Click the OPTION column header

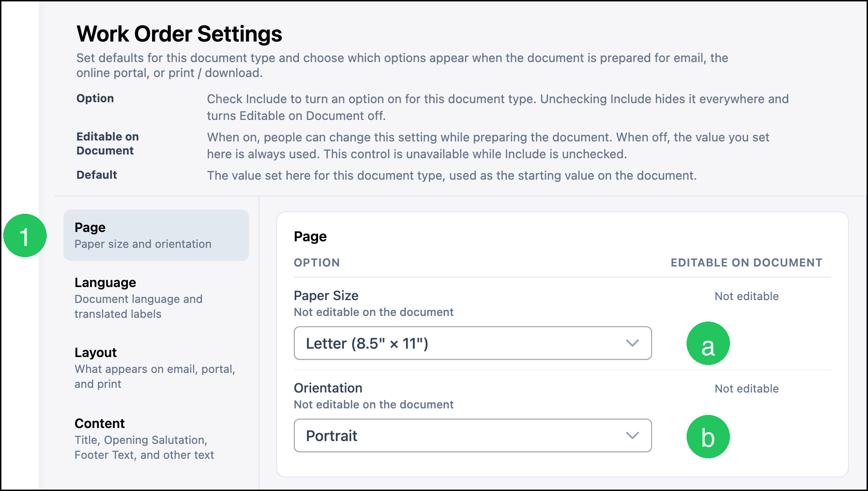317,263
